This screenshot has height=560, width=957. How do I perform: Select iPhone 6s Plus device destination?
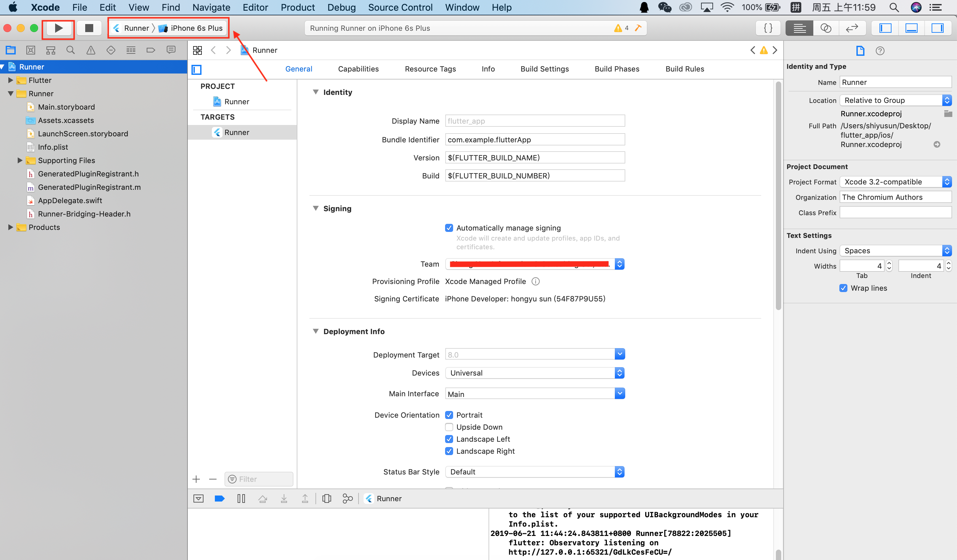pyautogui.click(x=196, y=28)
